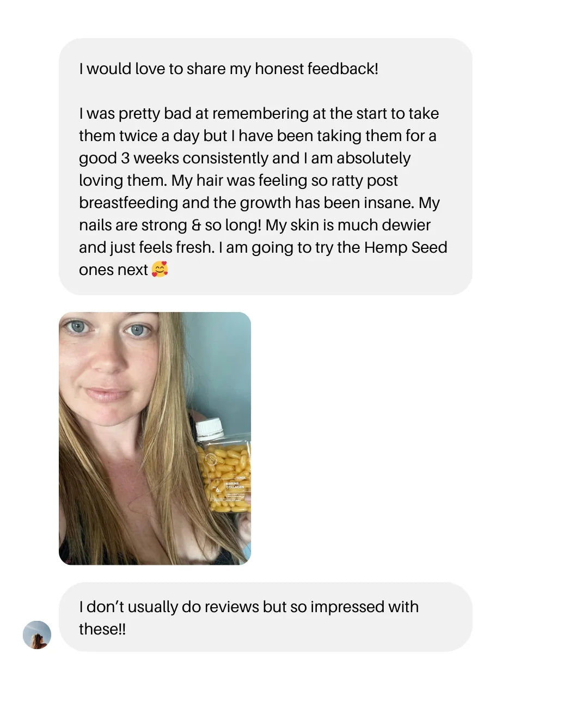Select the "I don't usually do reviews" message
Screen dimensions: 588x708
266,617
